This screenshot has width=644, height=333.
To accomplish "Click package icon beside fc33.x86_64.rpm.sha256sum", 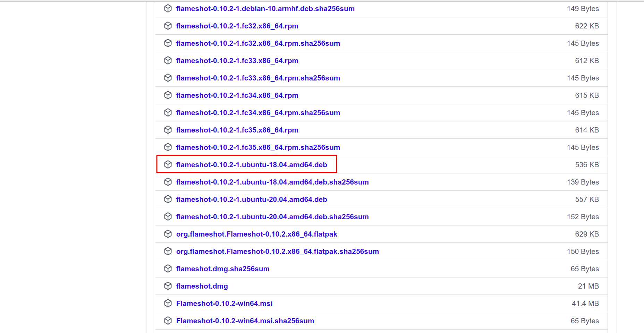I will click(168, 78).
